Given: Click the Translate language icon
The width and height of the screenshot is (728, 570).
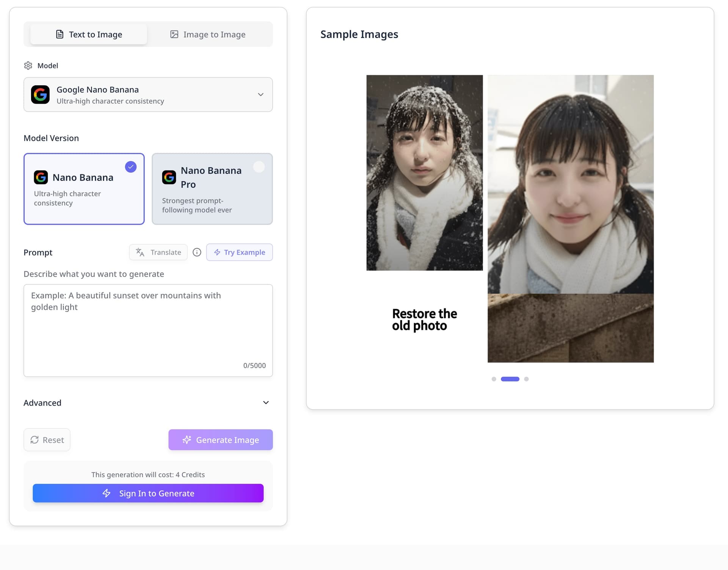Looking at the screenshot, I should click(x=140, y=252).
